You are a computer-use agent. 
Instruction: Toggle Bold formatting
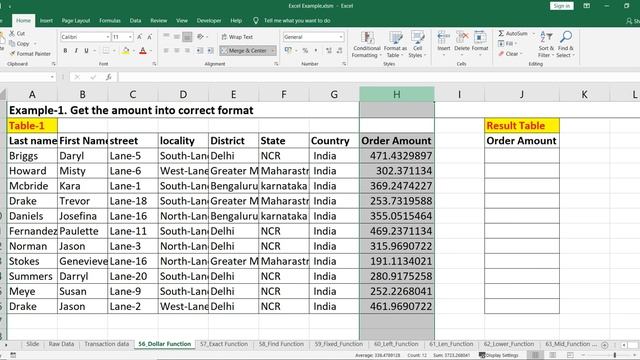coord(65,51)
